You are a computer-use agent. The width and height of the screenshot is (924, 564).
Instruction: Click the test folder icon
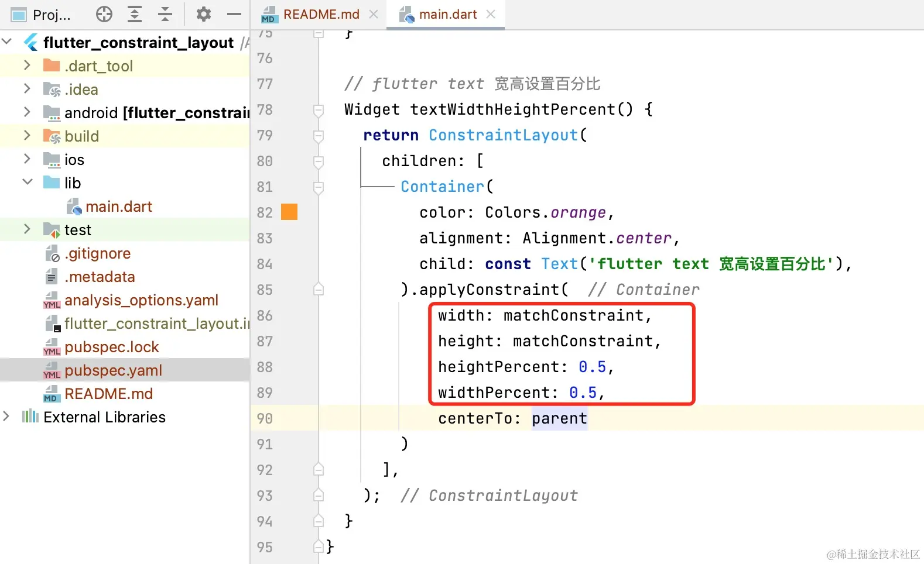pyautogui.click(x=52, y=230)
